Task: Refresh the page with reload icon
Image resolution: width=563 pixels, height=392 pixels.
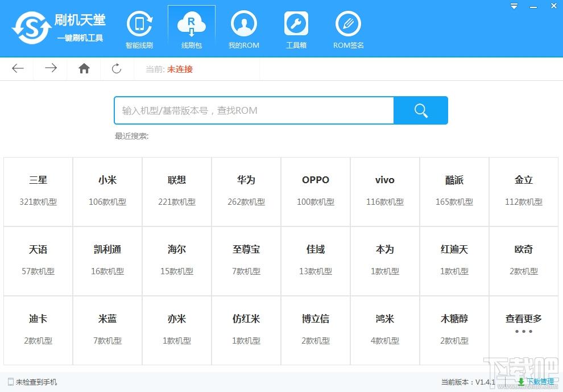Action: pyautogui.click(x=117, y=68)
